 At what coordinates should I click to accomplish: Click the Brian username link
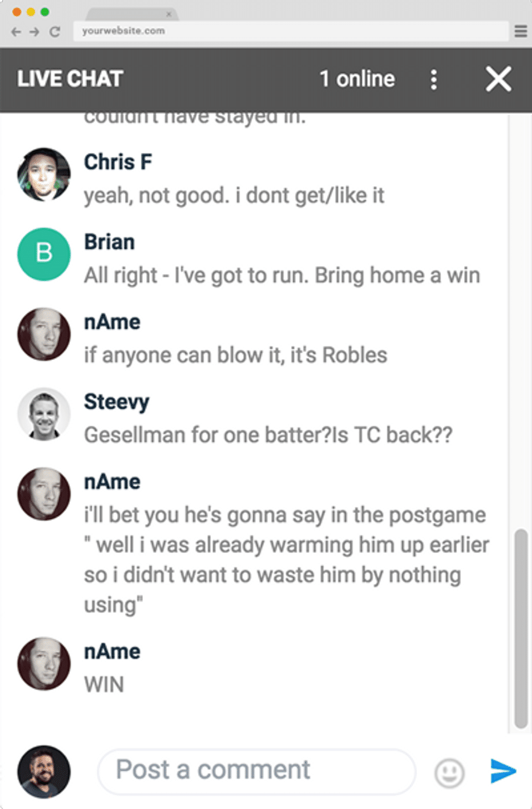[x=109, y=242]
